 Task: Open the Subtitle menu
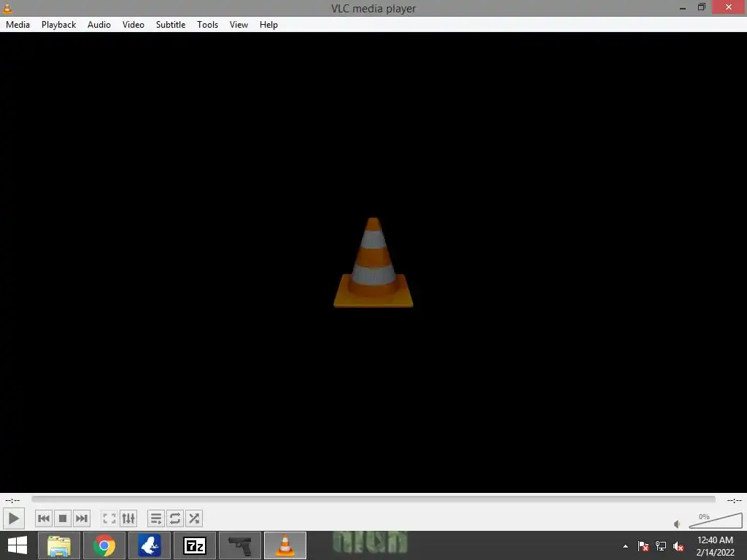point(171,25)
